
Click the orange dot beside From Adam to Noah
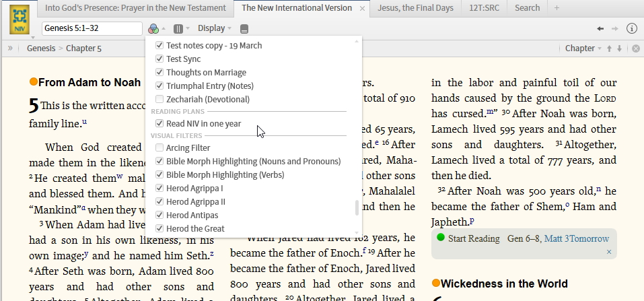(x=34, y=82)
